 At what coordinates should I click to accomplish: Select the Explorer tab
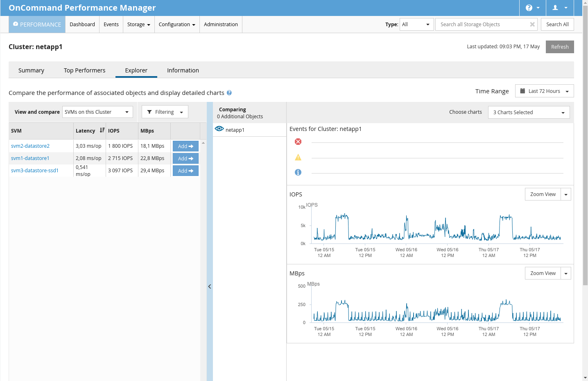click(x=136, y=70)
